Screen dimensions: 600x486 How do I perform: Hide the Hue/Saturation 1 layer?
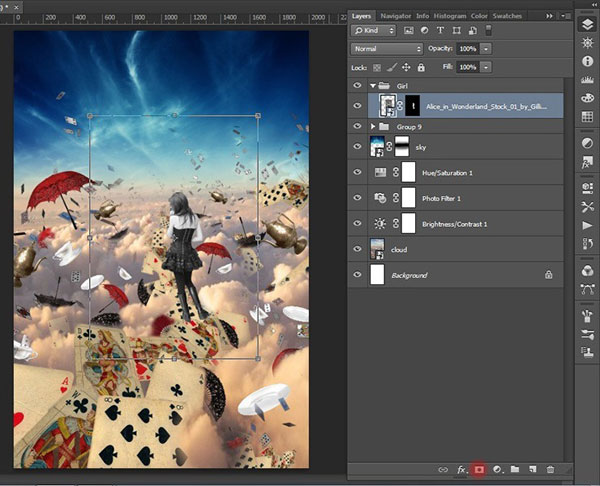357,172
